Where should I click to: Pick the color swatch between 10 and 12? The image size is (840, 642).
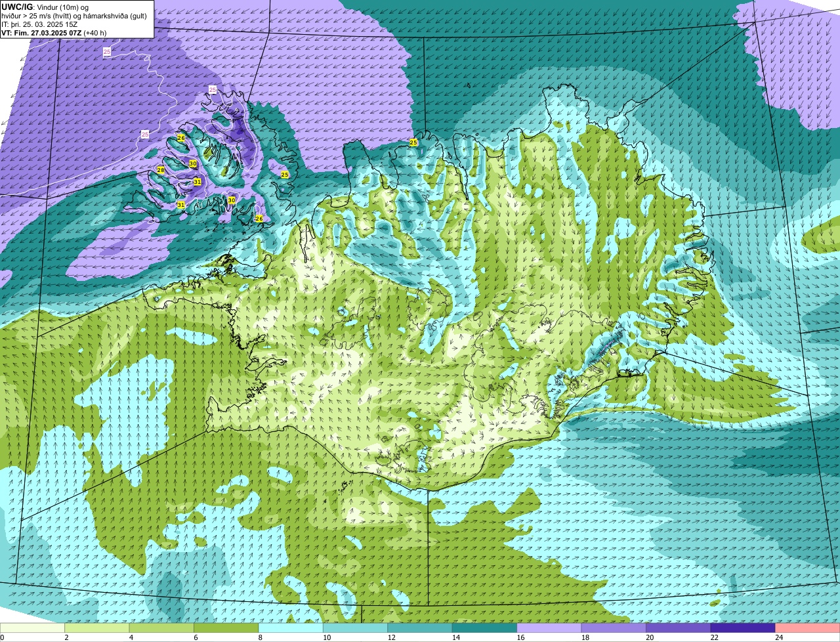355,628
